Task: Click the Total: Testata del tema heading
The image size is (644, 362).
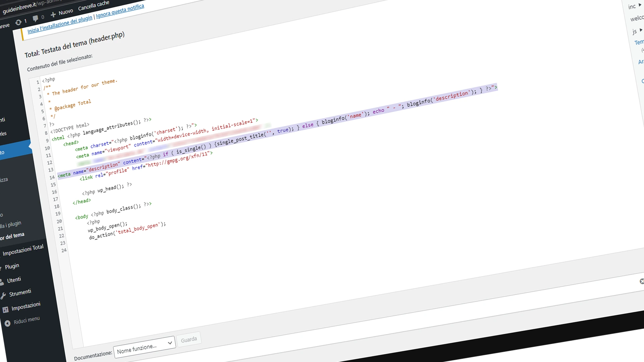Action: [x=74, y=45]
